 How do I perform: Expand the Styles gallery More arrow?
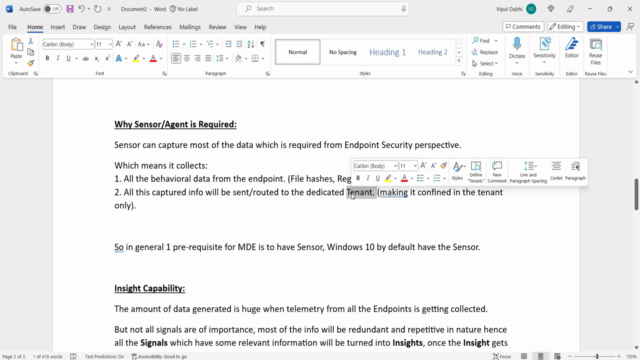pyautogui.click(x=459, y=61)
